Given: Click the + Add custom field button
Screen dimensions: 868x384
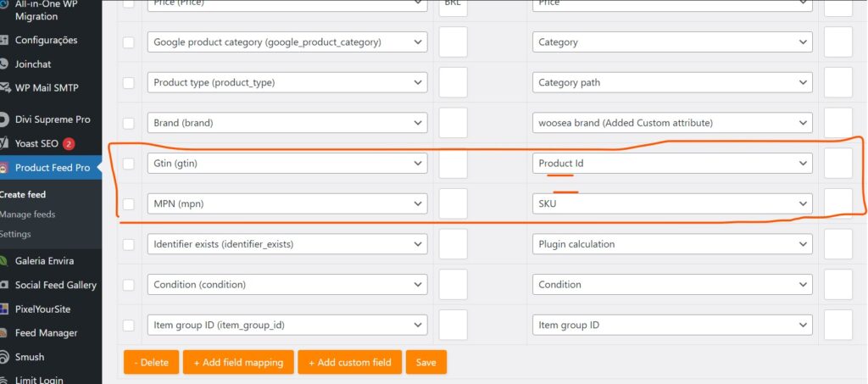Looking at the screenshot, I should [x=349, y=362].
